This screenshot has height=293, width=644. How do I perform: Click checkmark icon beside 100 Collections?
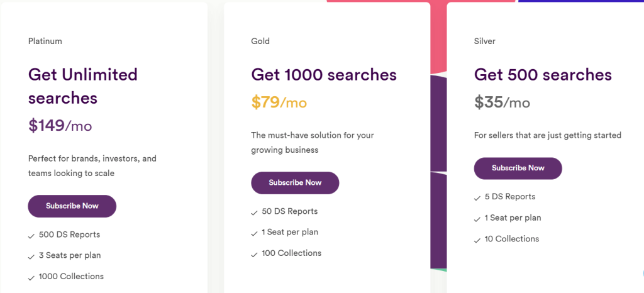[254, 255]
